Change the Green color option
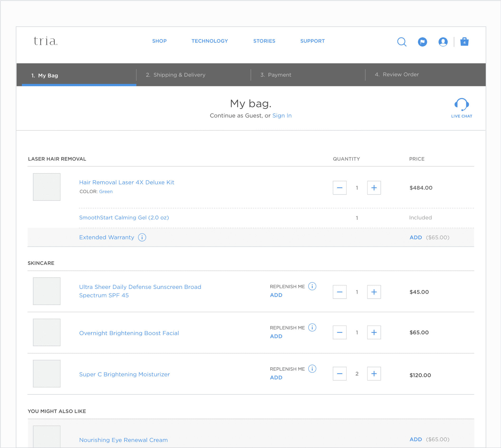This screenshot has height=448, width=501. (106, 192)
